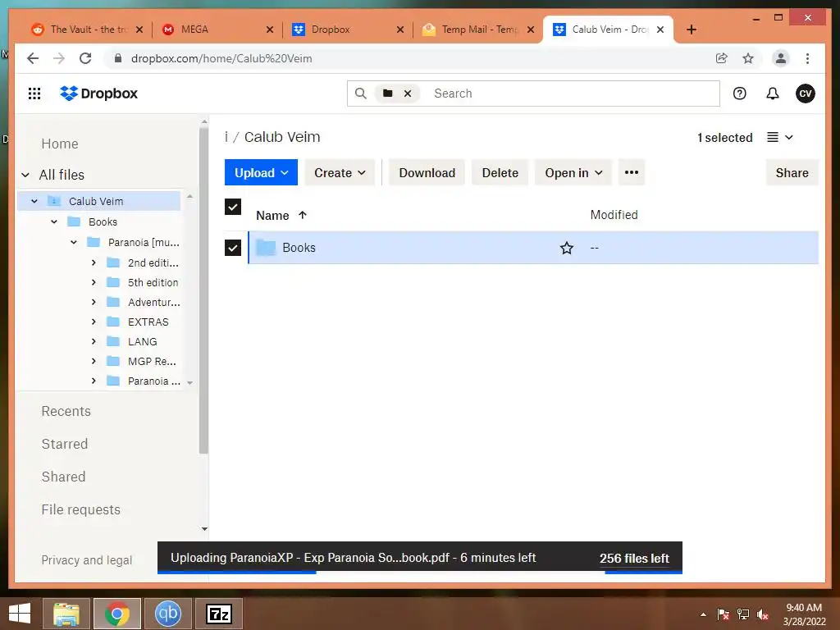Open the view options chevron
This screenshot has height=630, width=840.
point(788,138)
